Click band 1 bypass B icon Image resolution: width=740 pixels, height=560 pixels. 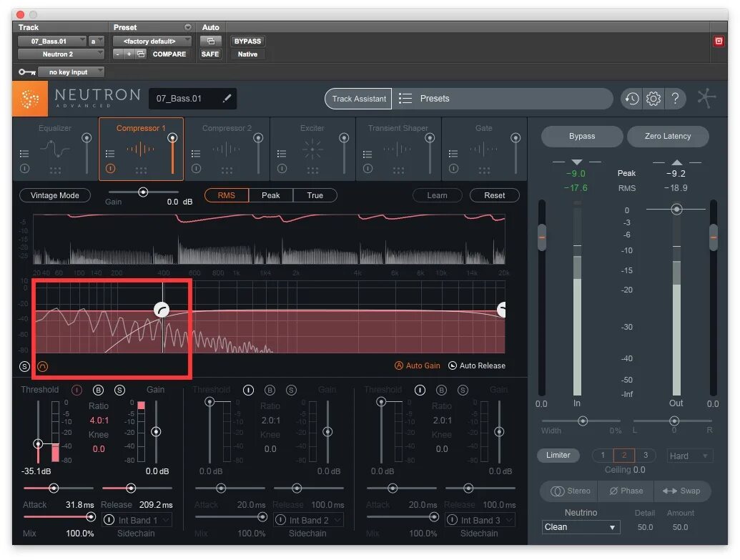tap(98, 390)
